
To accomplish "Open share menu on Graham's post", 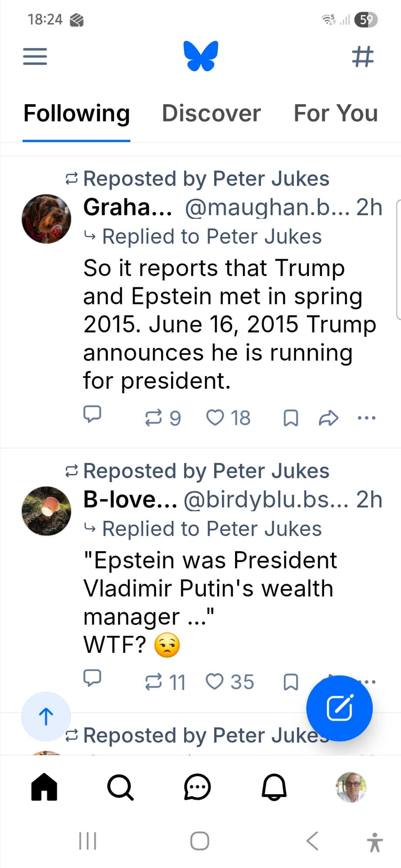I will pos(328,418).
